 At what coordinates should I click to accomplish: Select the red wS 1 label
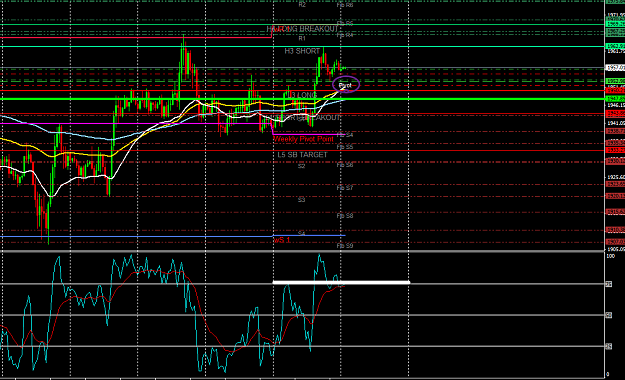(282, 240)
